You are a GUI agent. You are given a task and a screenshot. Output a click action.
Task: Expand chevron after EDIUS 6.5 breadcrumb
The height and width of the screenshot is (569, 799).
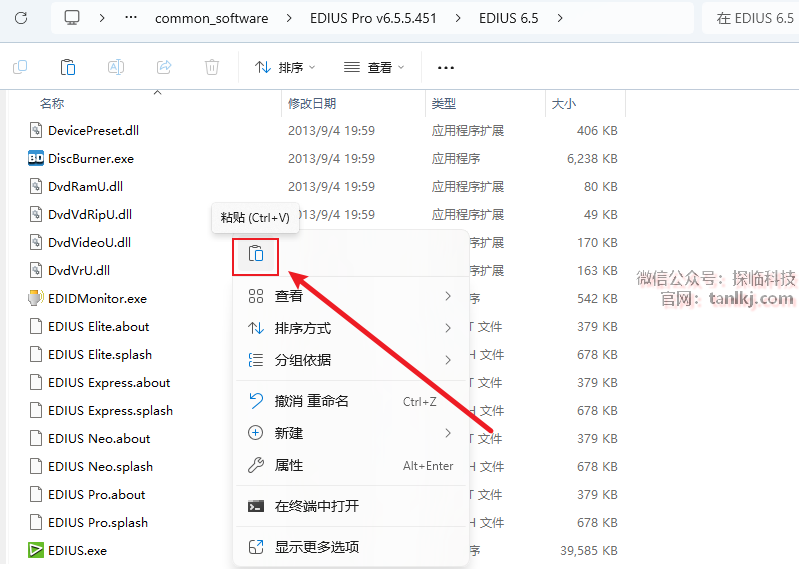pos(560,18)
